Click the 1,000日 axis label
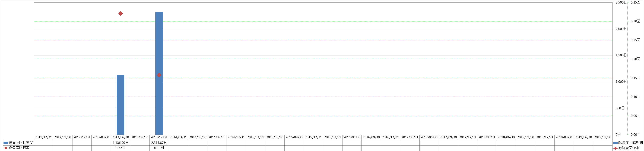Screen dimensions: 644x151 pyautogui.click(x=621, y=81)
